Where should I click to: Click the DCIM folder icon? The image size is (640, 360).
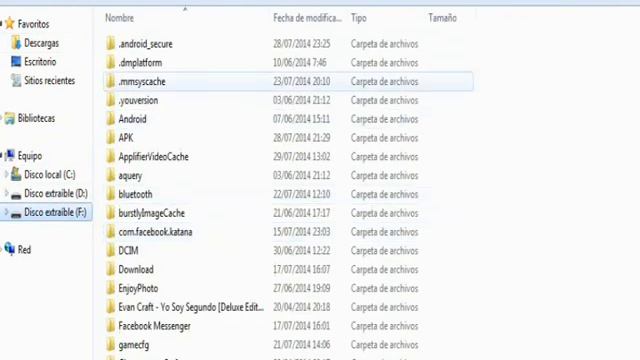pyautogui.click(x=110, y=250)
